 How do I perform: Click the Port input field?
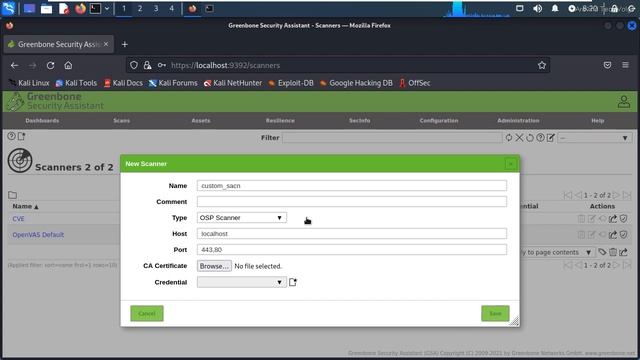click(x=351, y=249)
